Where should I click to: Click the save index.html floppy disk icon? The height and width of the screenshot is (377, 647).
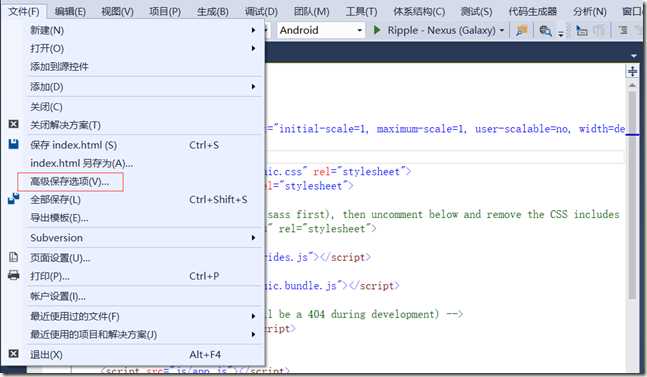click(x=14, y=144)
